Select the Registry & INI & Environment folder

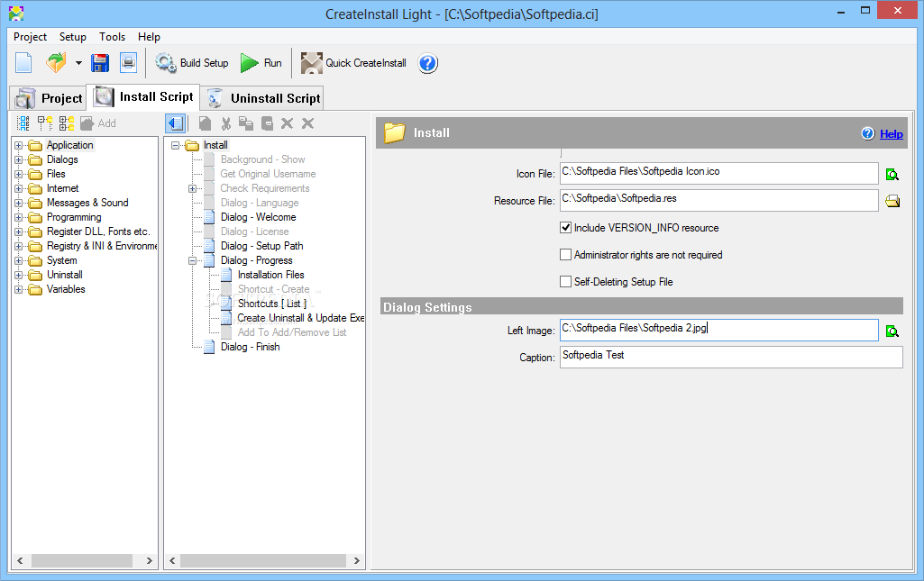(x=101, y=246)
